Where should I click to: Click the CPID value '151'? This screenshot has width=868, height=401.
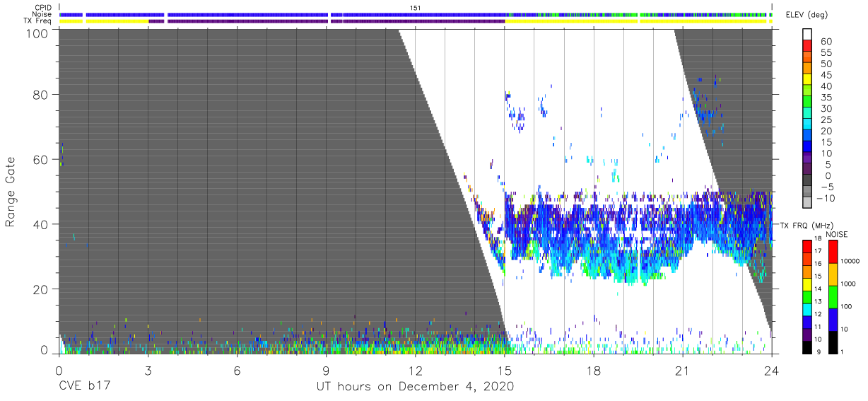416,7
